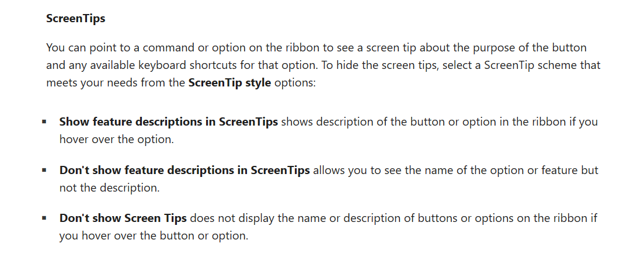Screen dimensions: 644x257
Task: Click the word 'options:' after ScreenTip style
Action: 294,83
